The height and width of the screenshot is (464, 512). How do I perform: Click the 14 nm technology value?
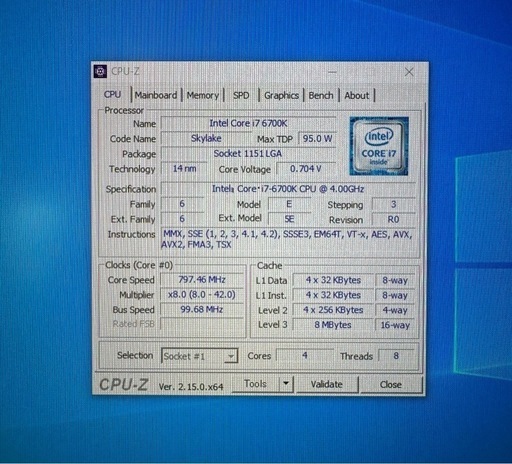coord(184,169)
